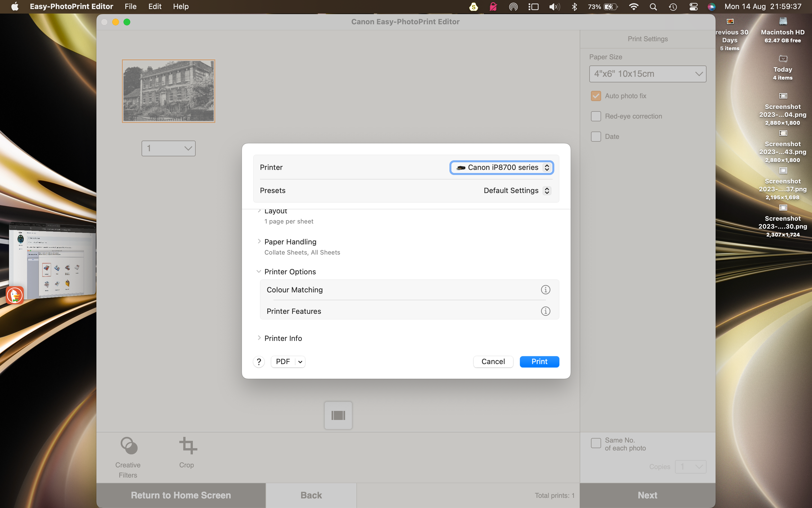Open the File menu

(x=131, y=6)
